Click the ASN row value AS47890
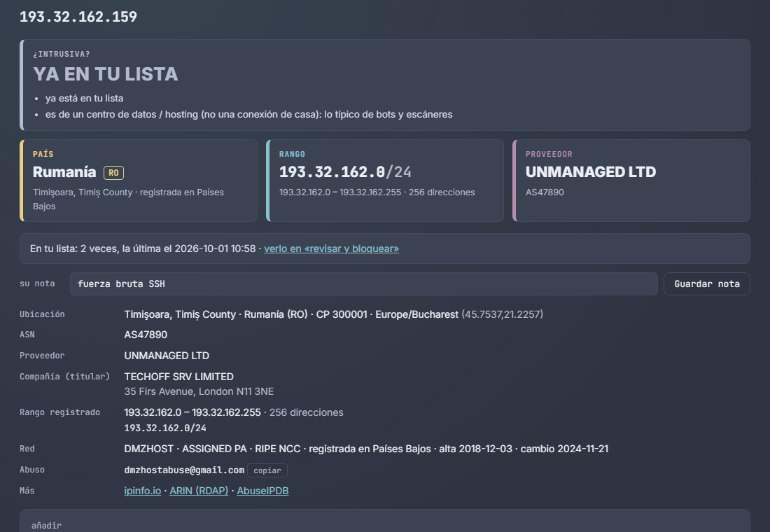The image size is (770, 532). click(x=146, y=335)
